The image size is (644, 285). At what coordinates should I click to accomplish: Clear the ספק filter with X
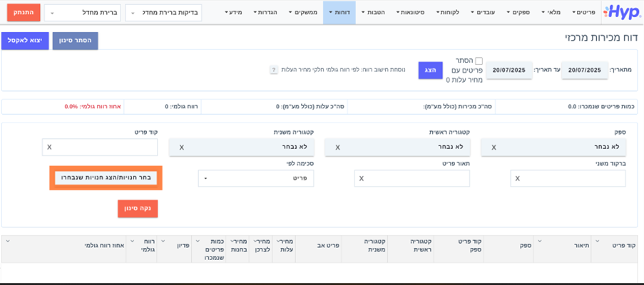coord(494,147)
